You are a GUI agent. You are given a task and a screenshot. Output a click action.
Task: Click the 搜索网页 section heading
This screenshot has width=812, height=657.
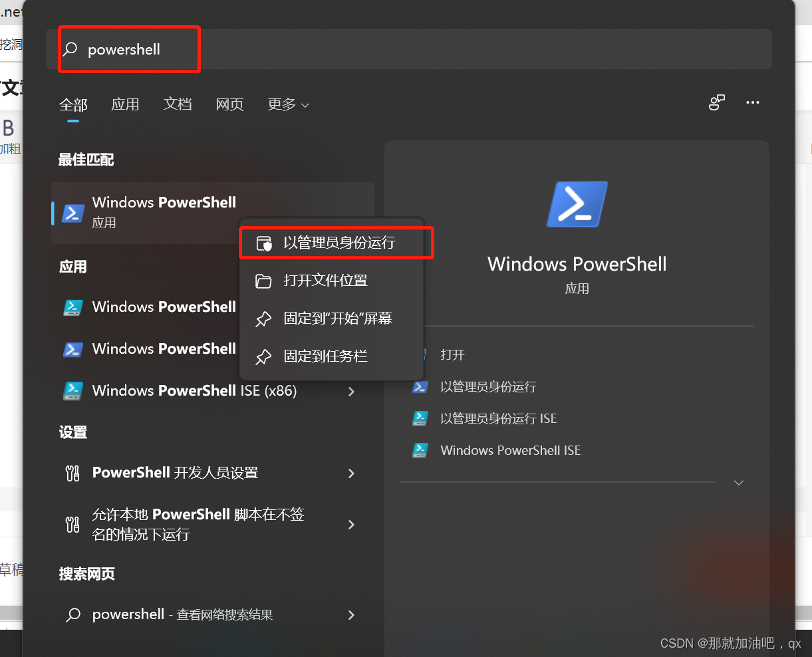tap(86, 574)
